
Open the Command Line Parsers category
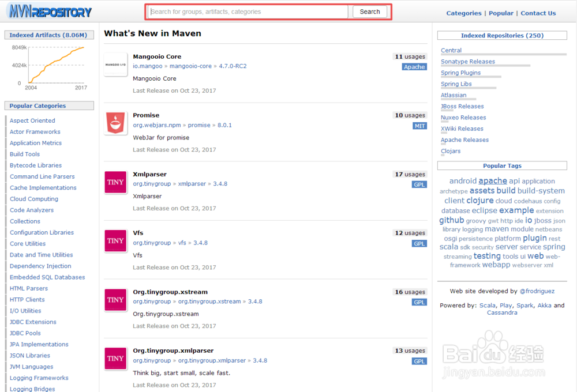point(42,176)
